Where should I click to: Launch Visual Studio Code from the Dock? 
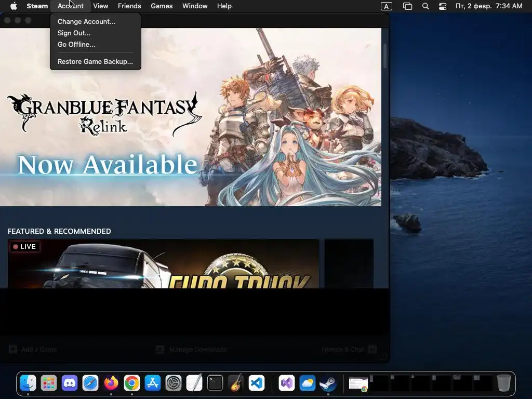257,383
